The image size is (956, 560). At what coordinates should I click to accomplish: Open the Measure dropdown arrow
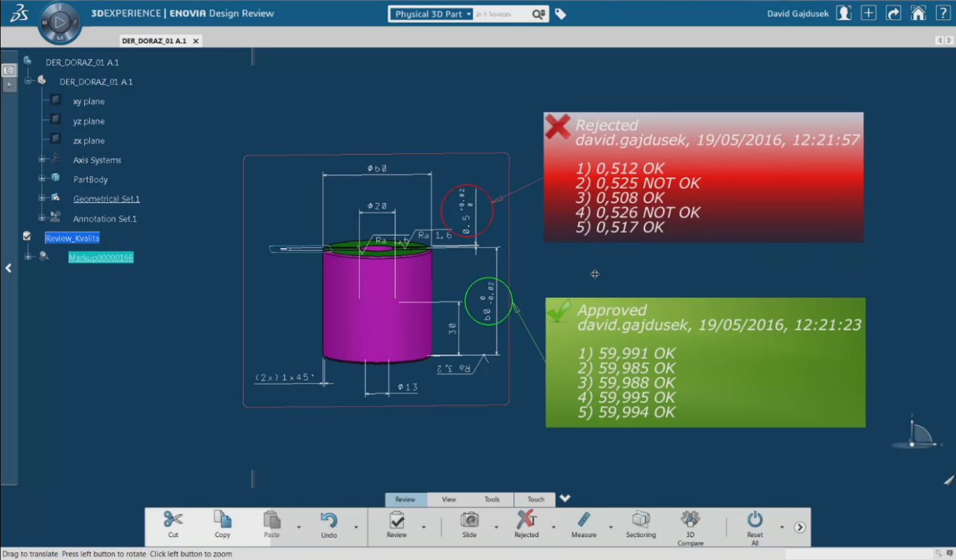tap(611, 528)
